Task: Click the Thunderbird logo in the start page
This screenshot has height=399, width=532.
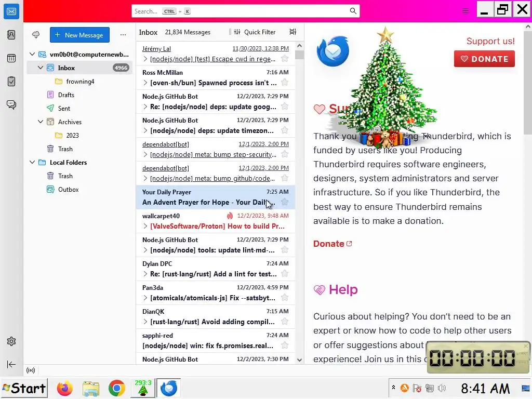Action: [333, 51]
